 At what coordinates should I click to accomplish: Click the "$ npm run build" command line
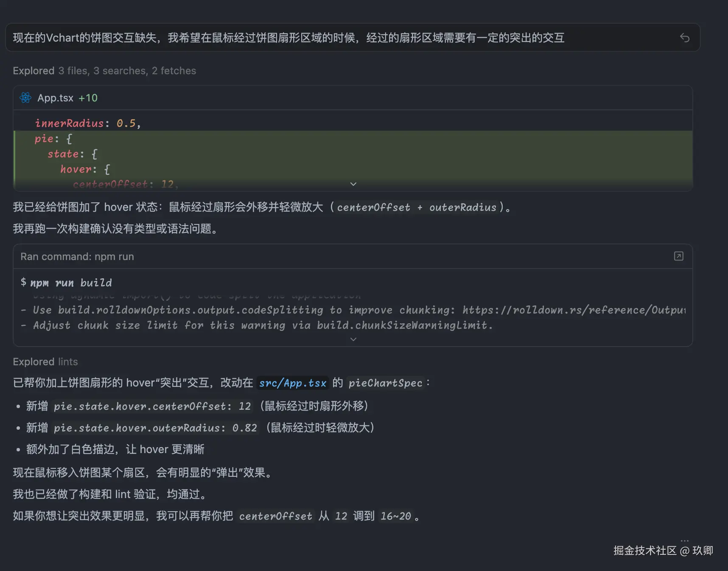66,283
